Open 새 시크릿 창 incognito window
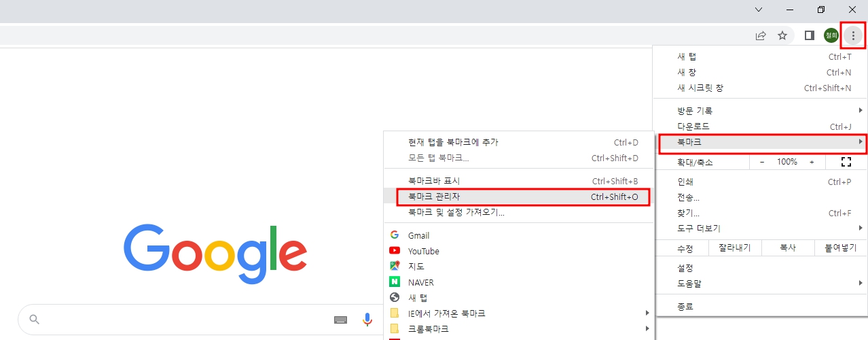This screenshot has width=868, height=340. [x=761, y=88]
